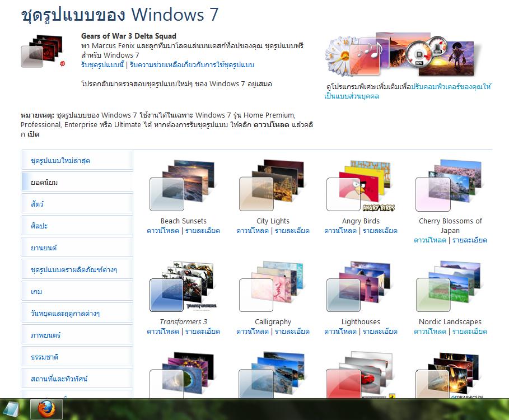The image size is (509, 420).
Task: Download the Beach Sunsets theme
Action: (163, 231)
